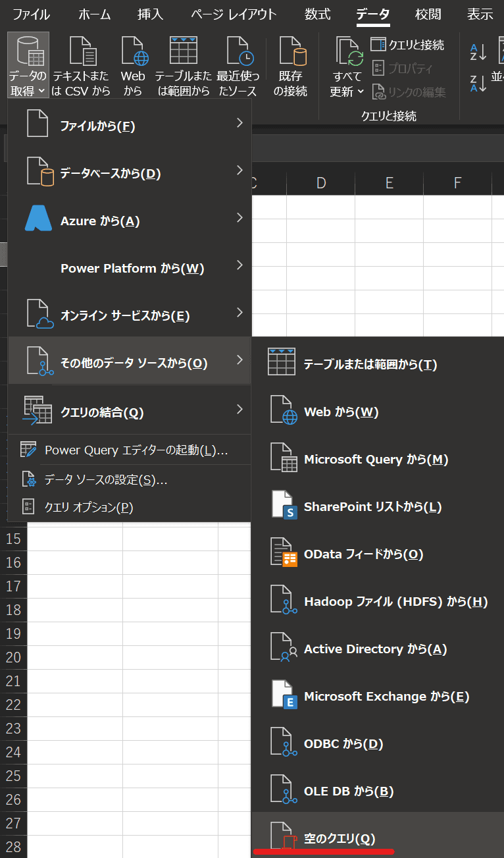
Task: Select OData フィードから option
Action: coord(363,554)
